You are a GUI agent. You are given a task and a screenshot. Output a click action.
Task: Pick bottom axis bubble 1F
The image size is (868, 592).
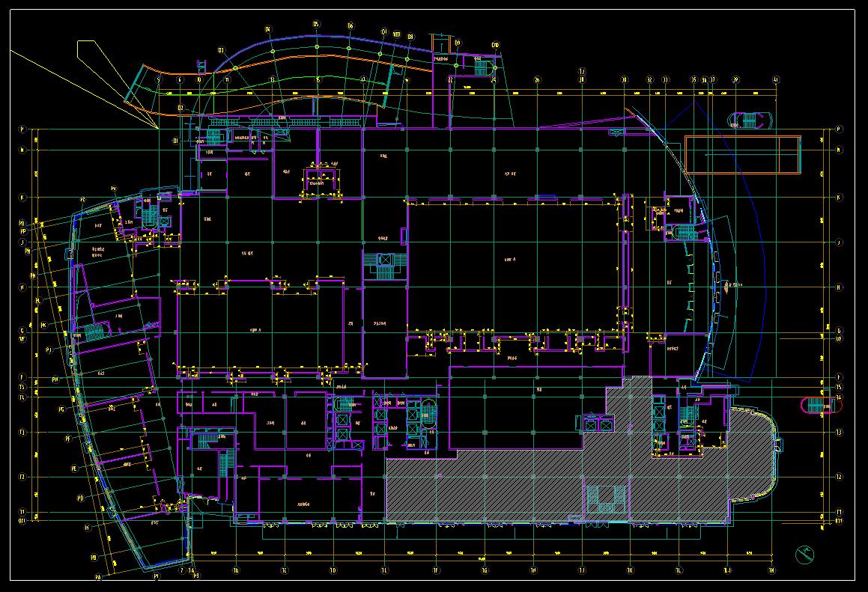[x=436, y=570]
